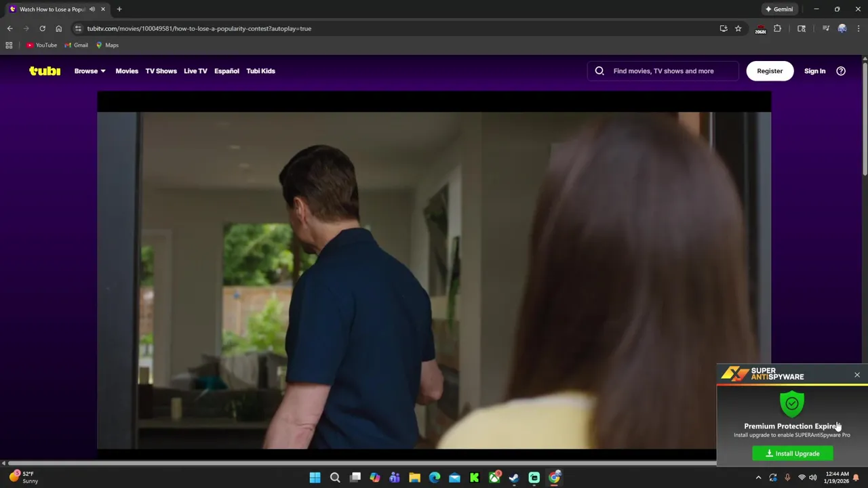Open the Gmail bookmark

click(x=76, y=45)
